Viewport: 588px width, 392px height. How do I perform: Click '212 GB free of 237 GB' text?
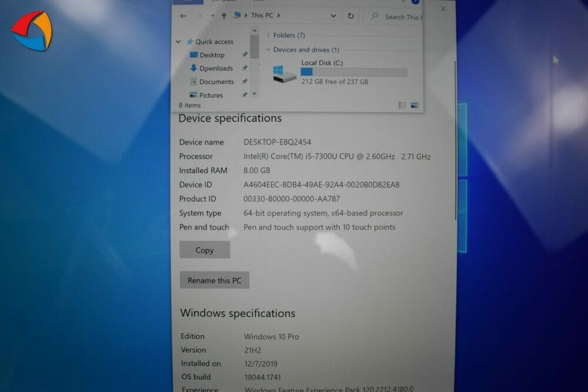335,82
